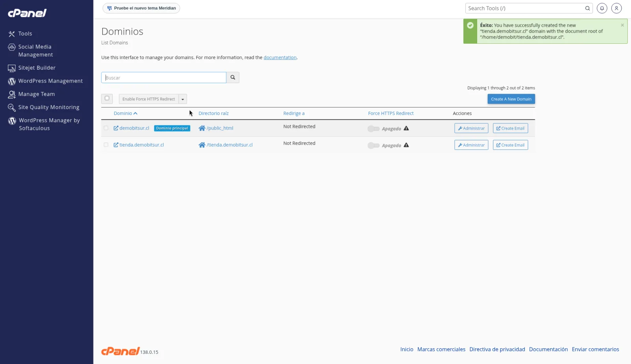Click the cPanel logo in sidebar

27,13
